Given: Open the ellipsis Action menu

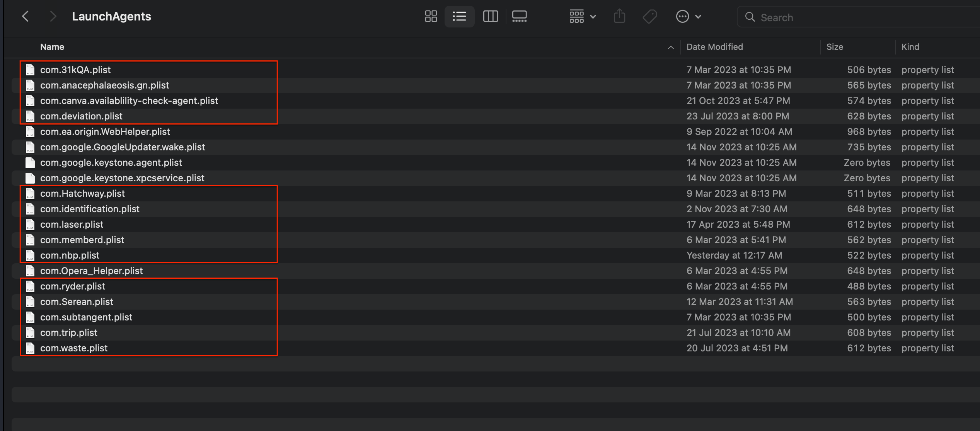Looking at the screenshot, I should tap(688, 16).
